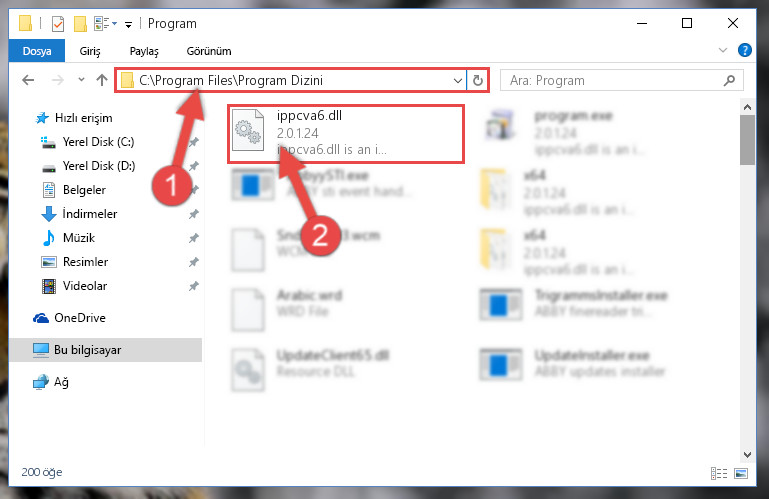Switch to details view layout icon

click(719, 473)
